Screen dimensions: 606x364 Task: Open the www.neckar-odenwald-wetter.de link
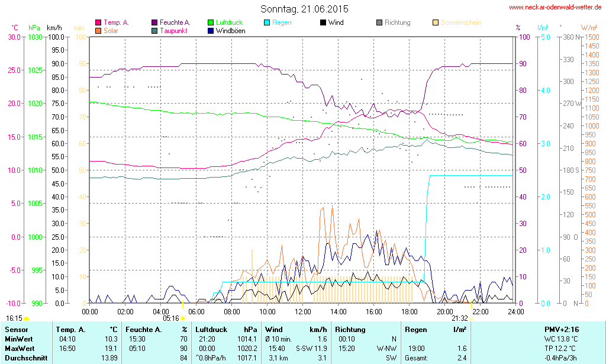pyautogui.click(x=556, y=8)
